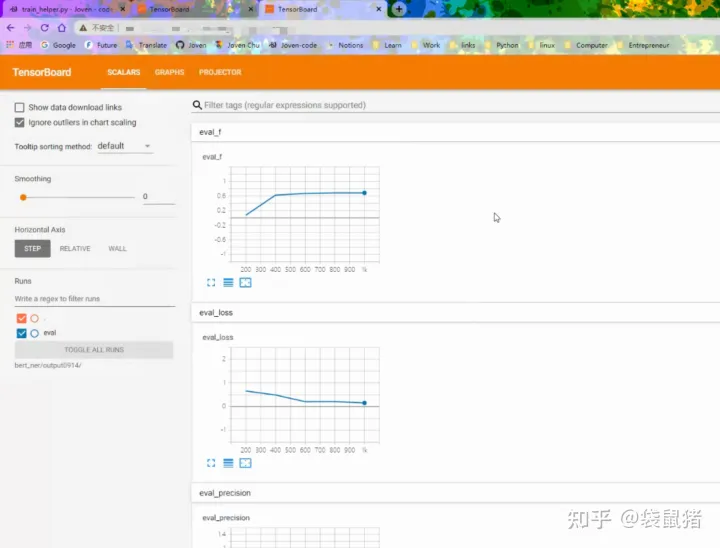Toggle y-axis log scale on eval_f chart

(x=228, y=283)
